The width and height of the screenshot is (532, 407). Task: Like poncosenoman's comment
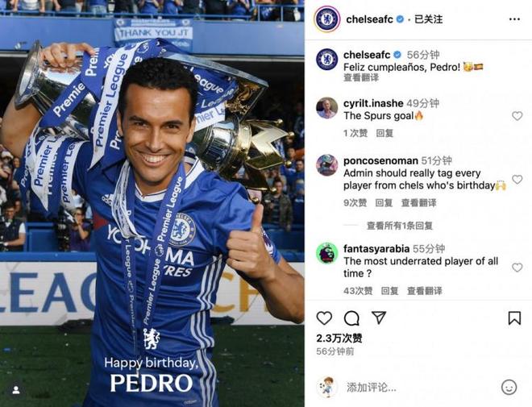tap(517, 180)
